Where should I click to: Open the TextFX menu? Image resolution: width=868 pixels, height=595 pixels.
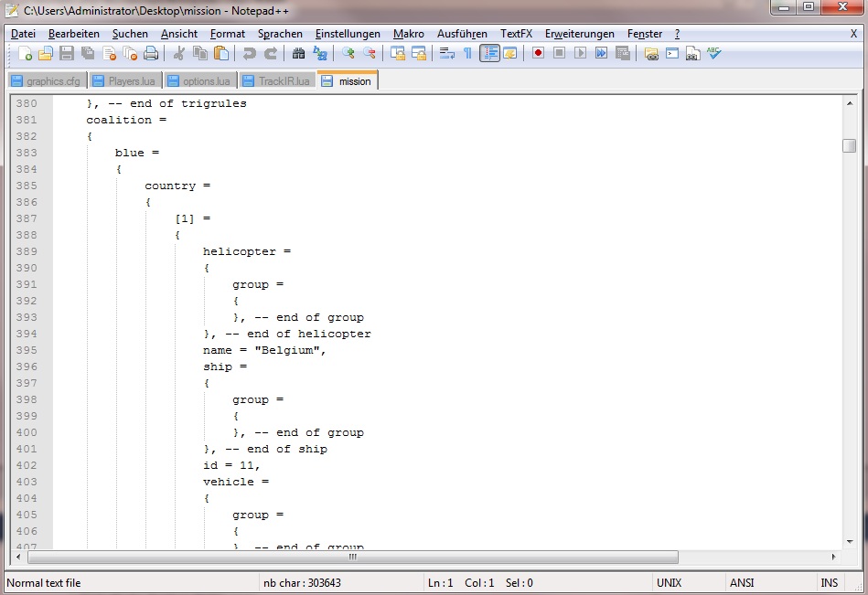pyautogui.click(x=517, y=34)
